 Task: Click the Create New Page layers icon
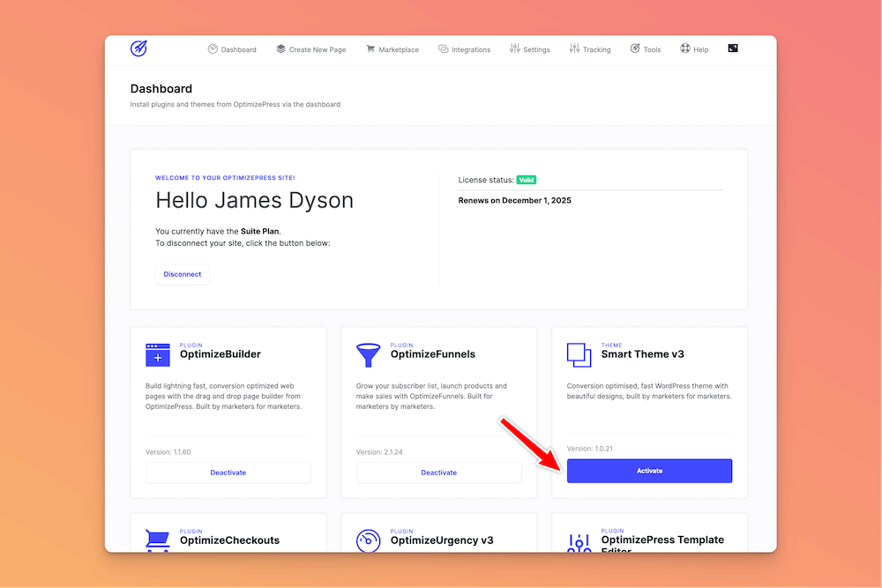pos(280,48)
